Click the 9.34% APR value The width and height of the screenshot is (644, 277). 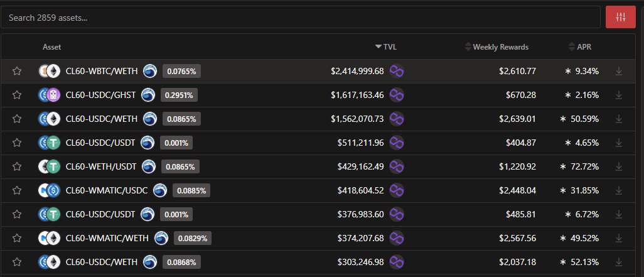click(587, 71)
